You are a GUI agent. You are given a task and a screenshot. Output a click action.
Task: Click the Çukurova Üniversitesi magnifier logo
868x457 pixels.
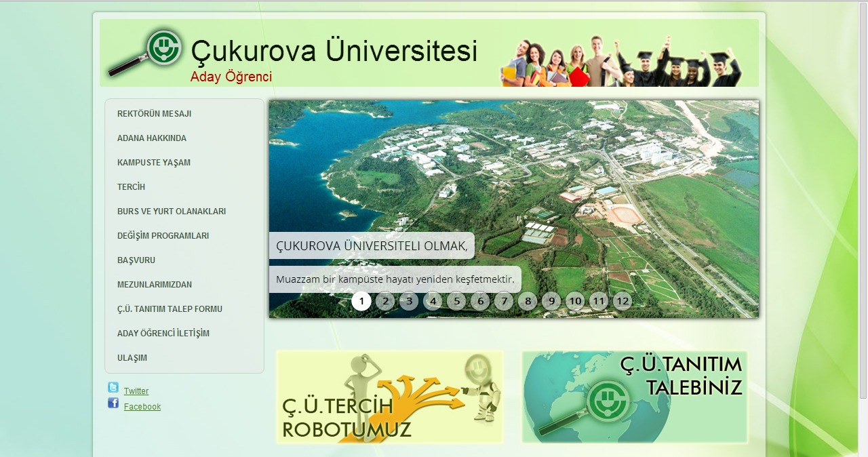click(145, 52)
